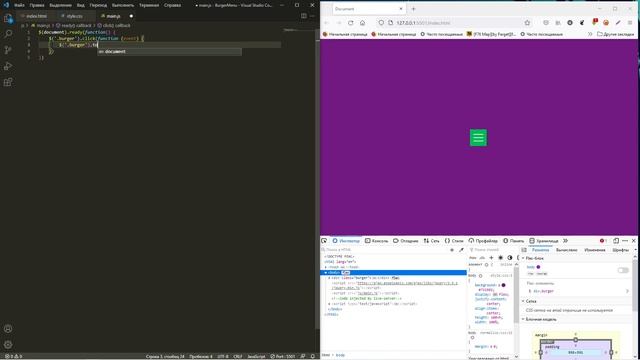Close the Document browser tab

click(400, 9)
